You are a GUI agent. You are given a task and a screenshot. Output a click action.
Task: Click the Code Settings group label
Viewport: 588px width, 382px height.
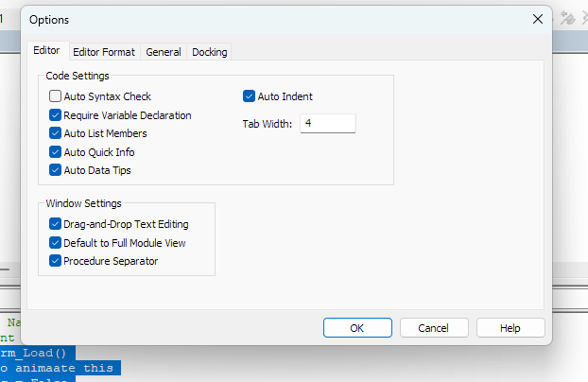(78, 76)
